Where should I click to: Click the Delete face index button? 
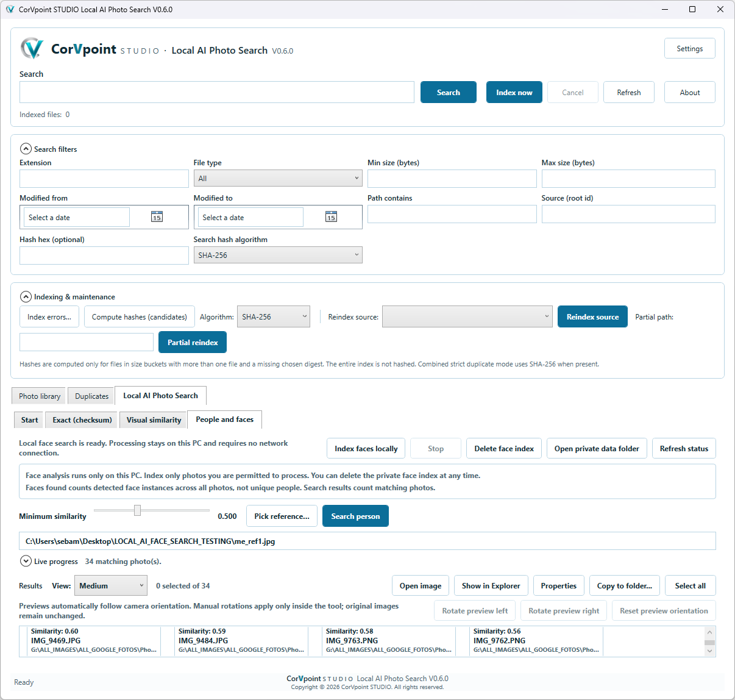(x=504, y=448)
